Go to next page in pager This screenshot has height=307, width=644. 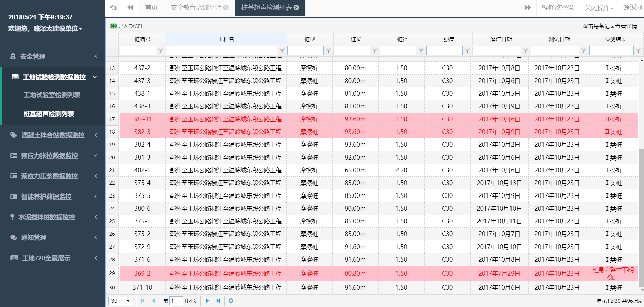click(207, 301)
